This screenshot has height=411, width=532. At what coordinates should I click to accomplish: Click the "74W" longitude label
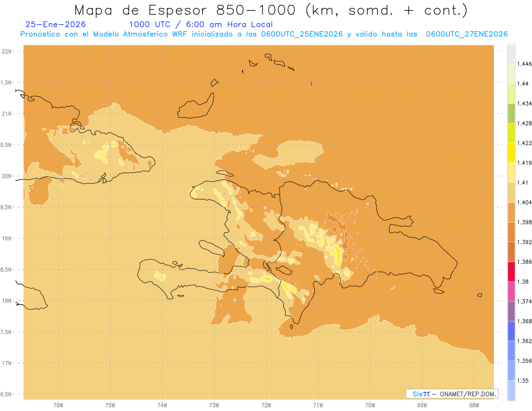click(x=162, y=405)
